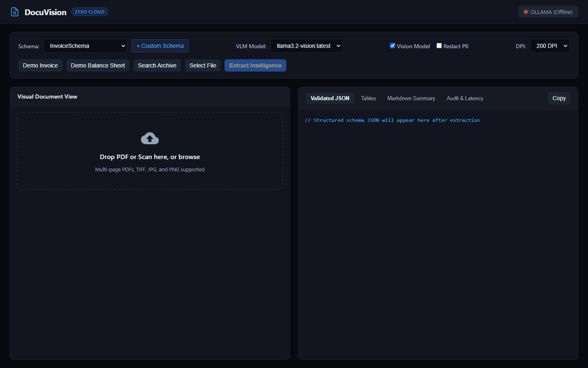This screenshot has width=588, height=368.
Task: Open the Schema dropdown showing InvoiceSchema
Action: 85,46
